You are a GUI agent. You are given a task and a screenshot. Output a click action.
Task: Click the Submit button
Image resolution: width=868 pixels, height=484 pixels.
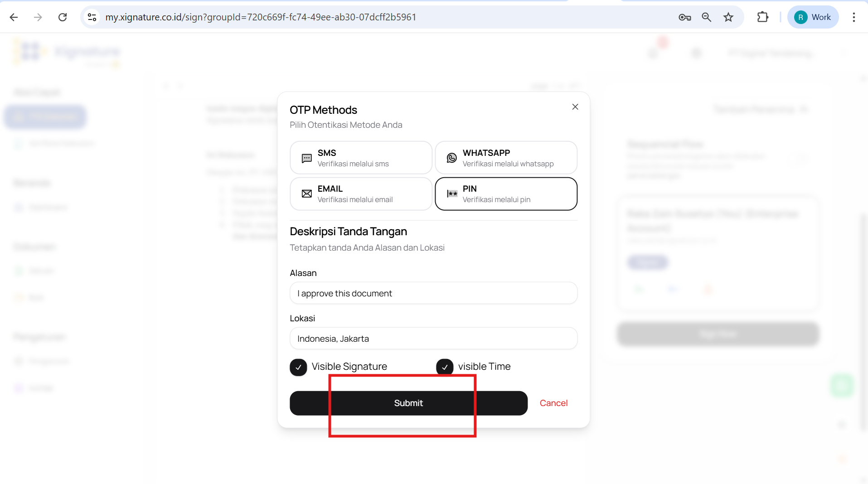pos(408,403)
